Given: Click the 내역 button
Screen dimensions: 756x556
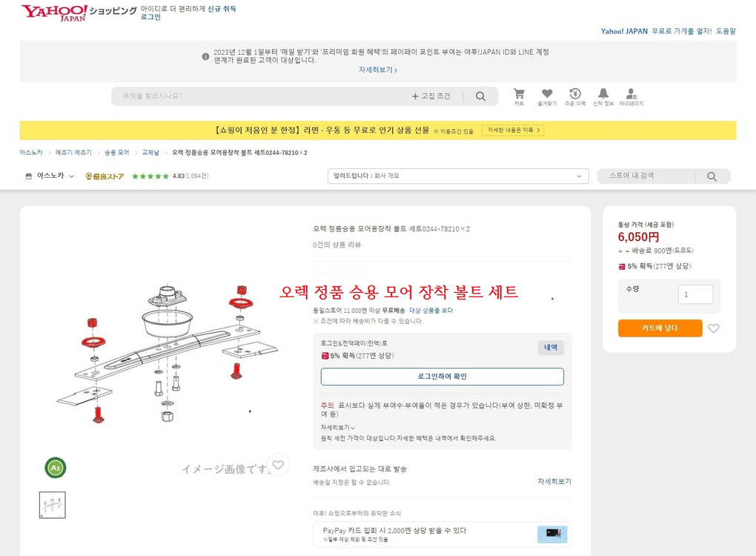Looking at the screenshot, I should 551,347.
